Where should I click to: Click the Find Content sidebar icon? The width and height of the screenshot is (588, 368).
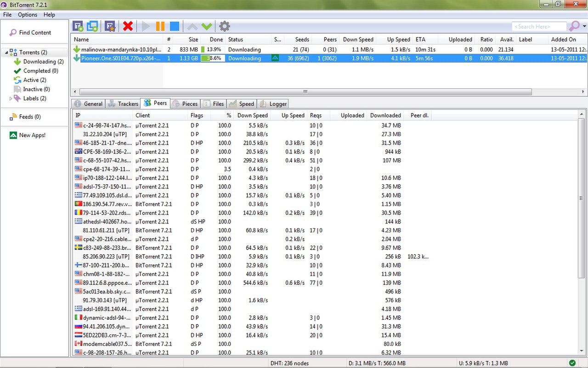tap(12, 33)
